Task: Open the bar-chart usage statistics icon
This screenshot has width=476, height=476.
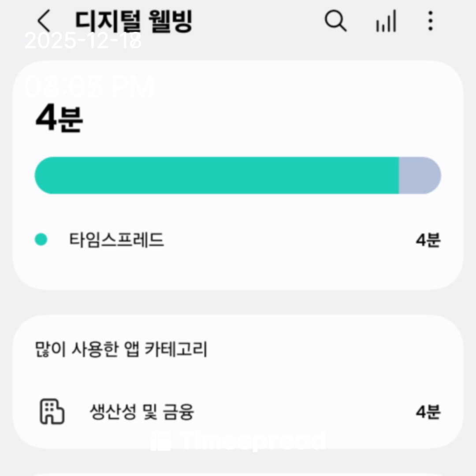Action: click(x=386, y=22)
